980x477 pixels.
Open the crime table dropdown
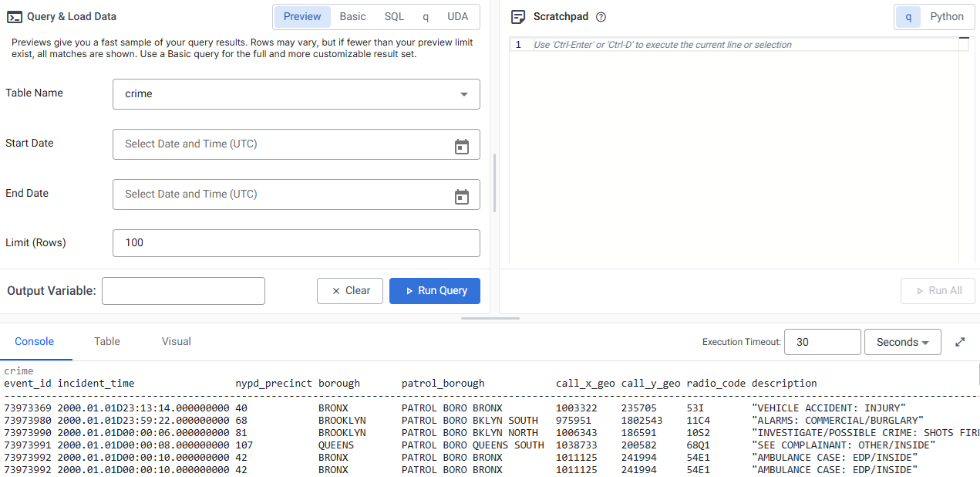click(x=463, y=94)
